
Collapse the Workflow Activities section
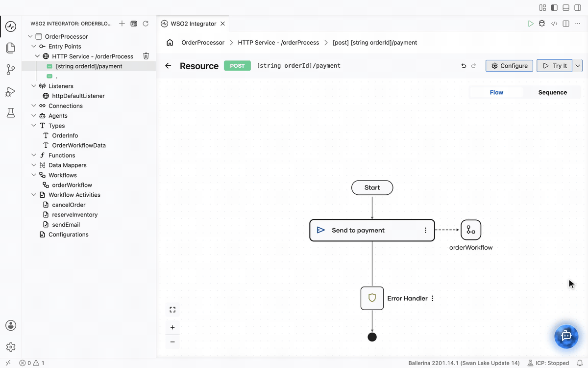tap(34, 195)
